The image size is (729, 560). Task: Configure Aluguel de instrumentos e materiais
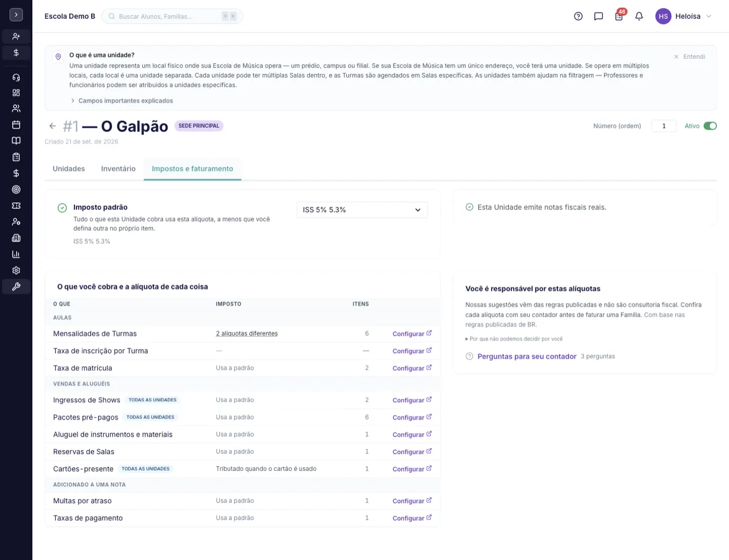(412, 435)
